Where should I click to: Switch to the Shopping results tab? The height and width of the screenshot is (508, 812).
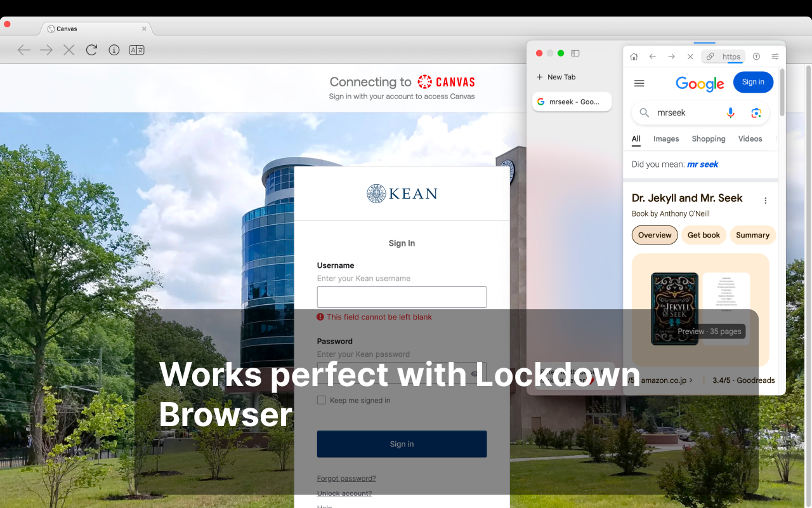[x=709, y=138]
